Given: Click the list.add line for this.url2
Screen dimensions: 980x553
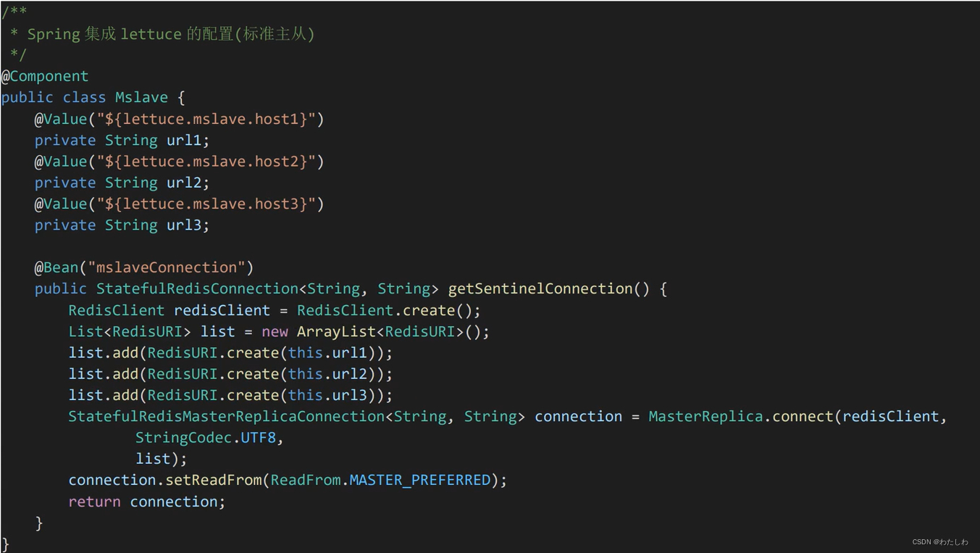Looking at the screenshot, I should pos(230,374).
